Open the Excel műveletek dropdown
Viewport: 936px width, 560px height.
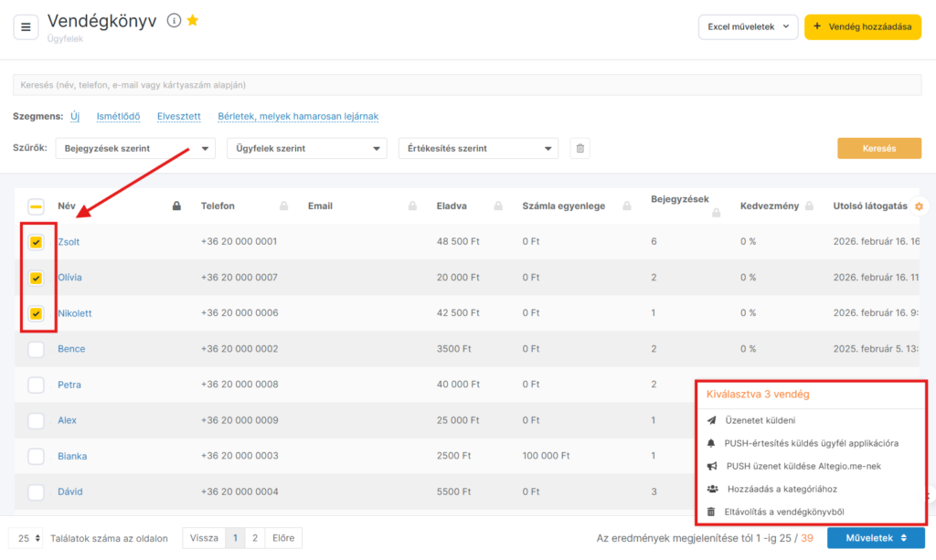click(748, 27)
